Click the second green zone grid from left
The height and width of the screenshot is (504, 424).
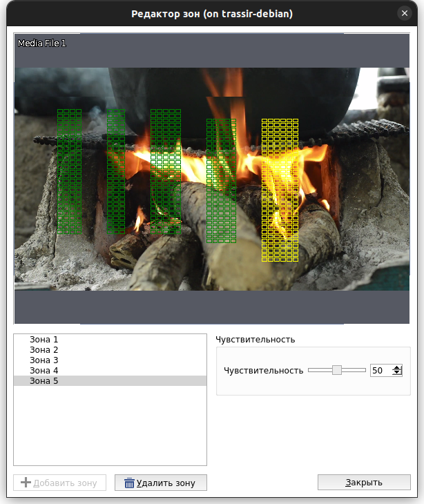pos(116,171)
